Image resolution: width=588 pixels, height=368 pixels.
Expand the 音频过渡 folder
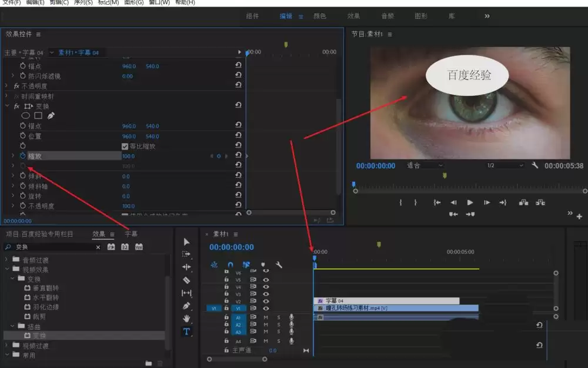[x=7, y=260]
